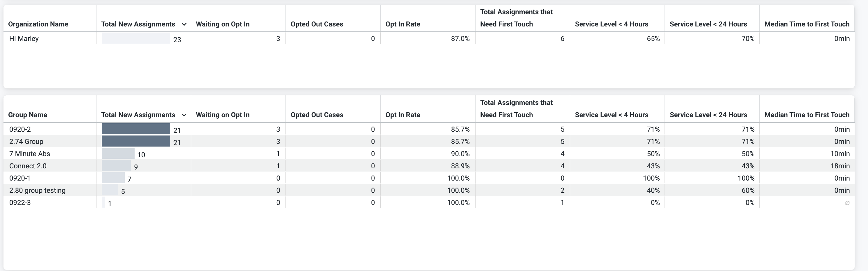Click the dark assignments bar for 0920-2
This screenshot has height=271, width=868.
click(136, 129)
